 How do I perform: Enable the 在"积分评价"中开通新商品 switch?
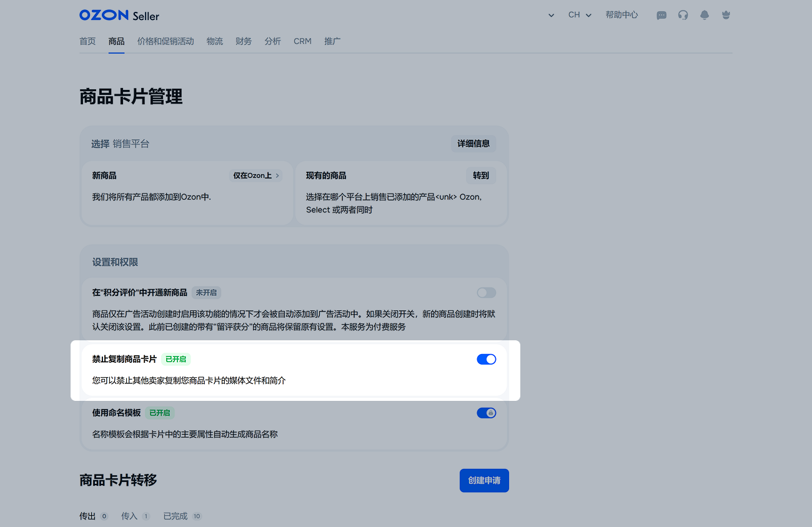pos(486,293)
